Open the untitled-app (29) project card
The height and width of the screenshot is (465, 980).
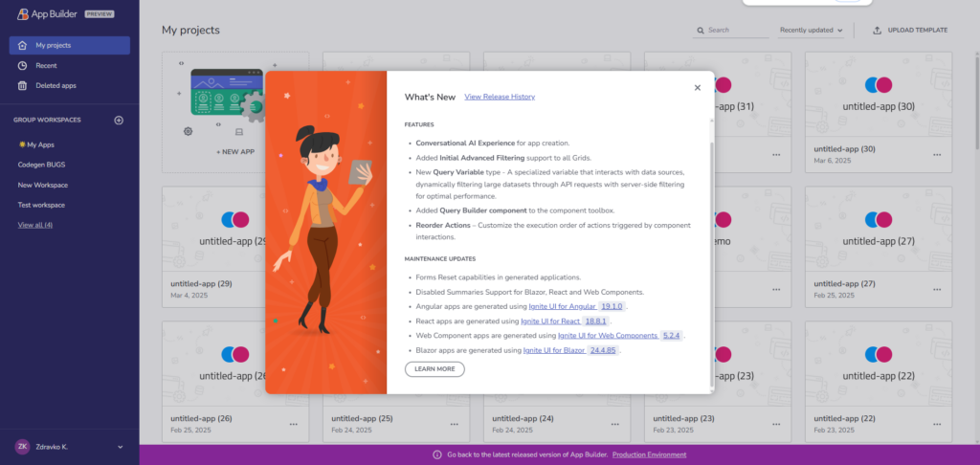tap(213, 247)
